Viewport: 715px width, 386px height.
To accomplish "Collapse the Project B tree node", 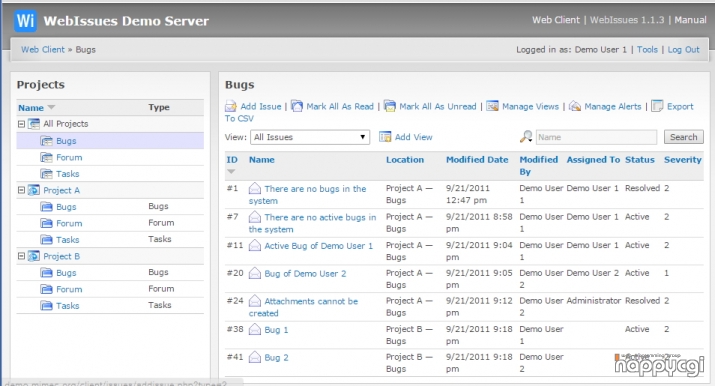I will point(21,256).
